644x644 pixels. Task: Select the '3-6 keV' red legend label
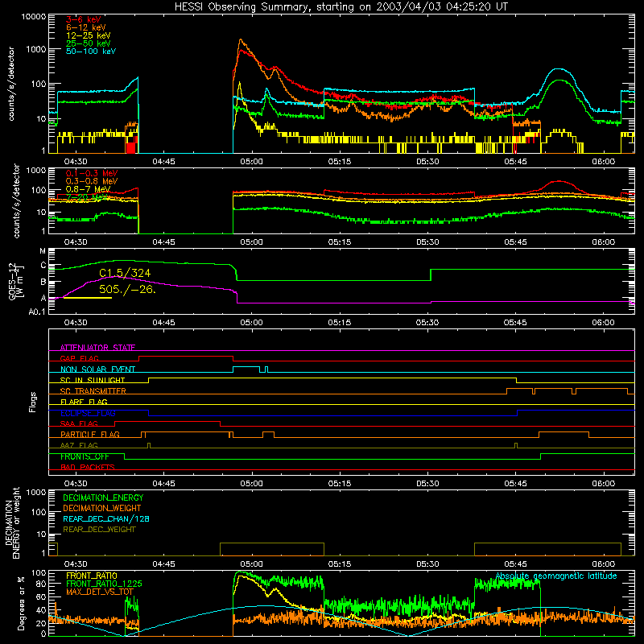point(84,19)
